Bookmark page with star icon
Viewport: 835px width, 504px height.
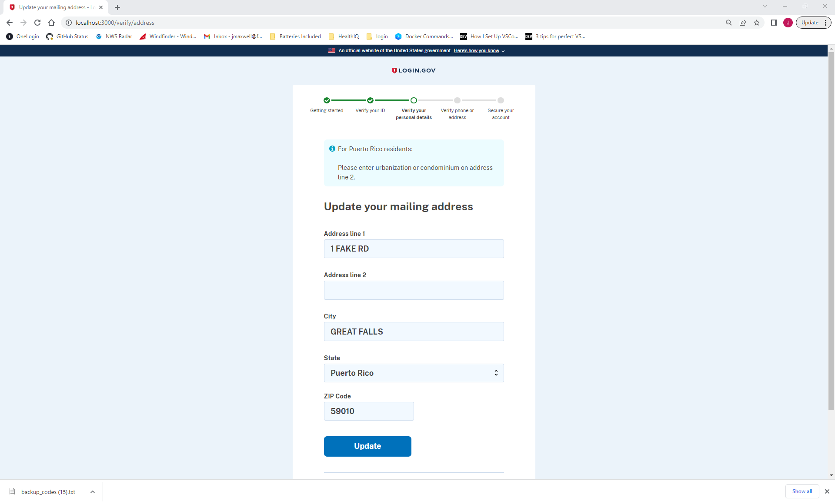(757, 23)
